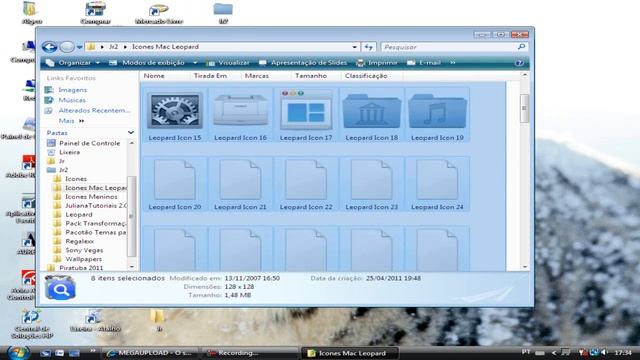Select Lixeira in folder tree
This screenshot has height=360, width=640.
tap(69, 152)
